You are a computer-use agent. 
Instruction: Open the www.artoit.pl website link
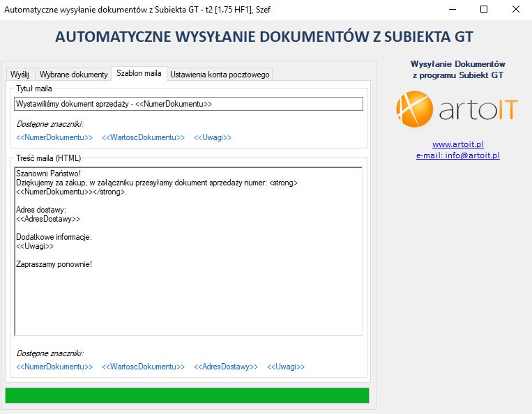[x=457, y=144]
